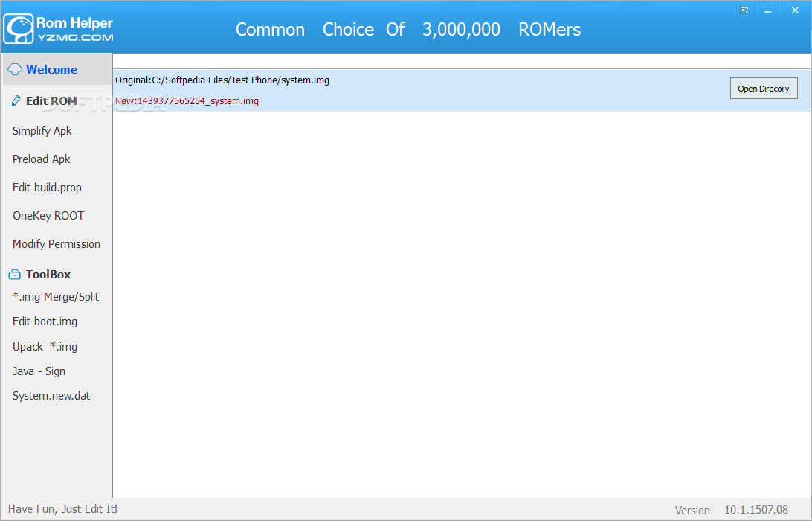812x521 pixels.
Task: Click the version number 10.1.1507.08
Action: 756,510
